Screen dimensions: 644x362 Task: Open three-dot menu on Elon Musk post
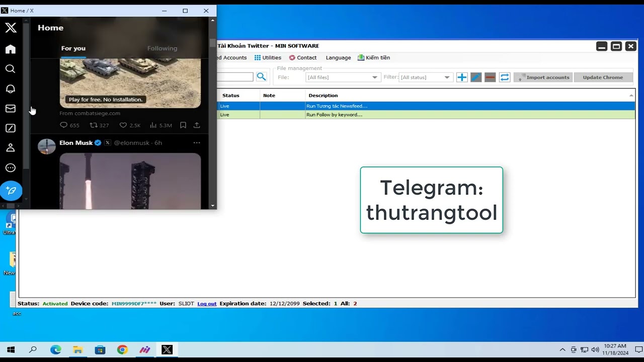point(197,143)
